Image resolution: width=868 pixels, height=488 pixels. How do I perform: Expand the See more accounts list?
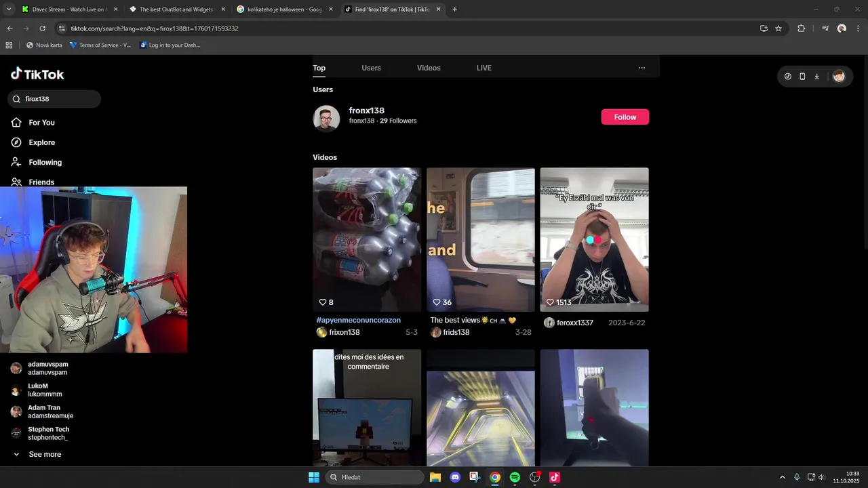click(x=37, y=454)
